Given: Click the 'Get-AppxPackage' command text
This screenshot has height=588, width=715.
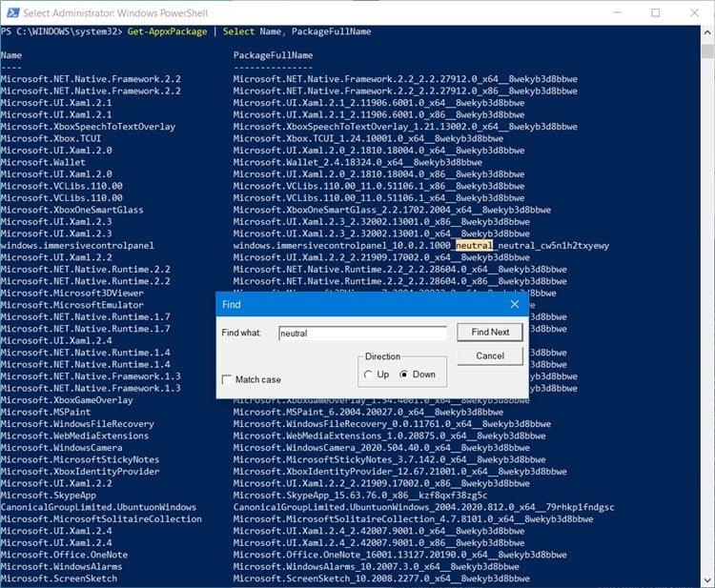Looking at the screenshot, I should point(167,31).
